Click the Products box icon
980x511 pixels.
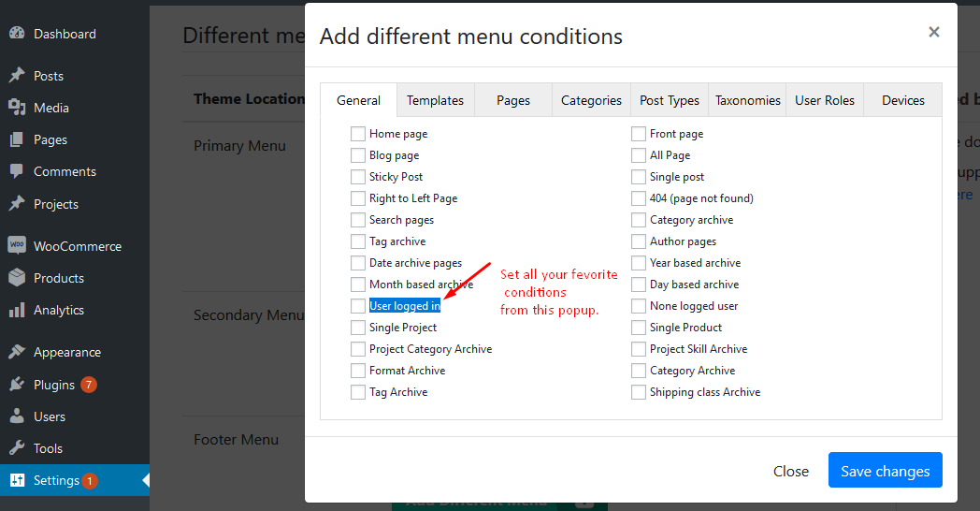[17, 278]
